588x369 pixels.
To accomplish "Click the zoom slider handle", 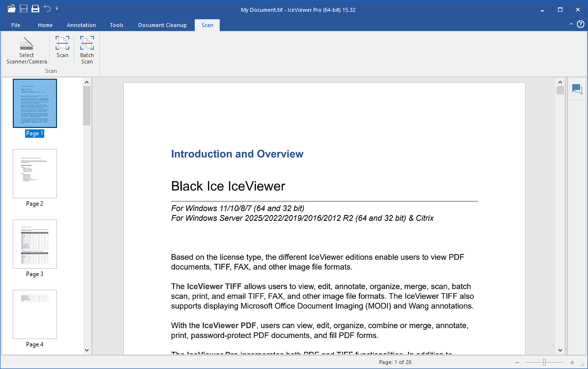I will tap(545, 362).
